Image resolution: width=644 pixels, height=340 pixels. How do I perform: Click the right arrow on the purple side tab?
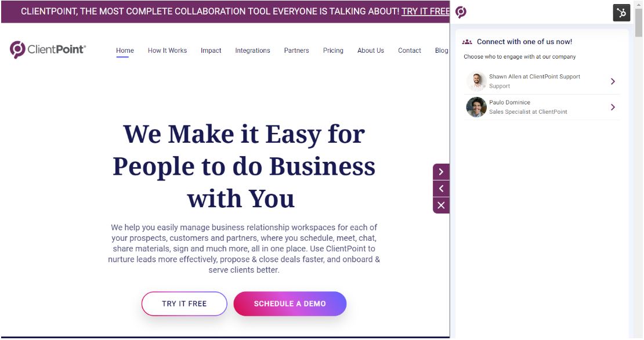(441, 172)
